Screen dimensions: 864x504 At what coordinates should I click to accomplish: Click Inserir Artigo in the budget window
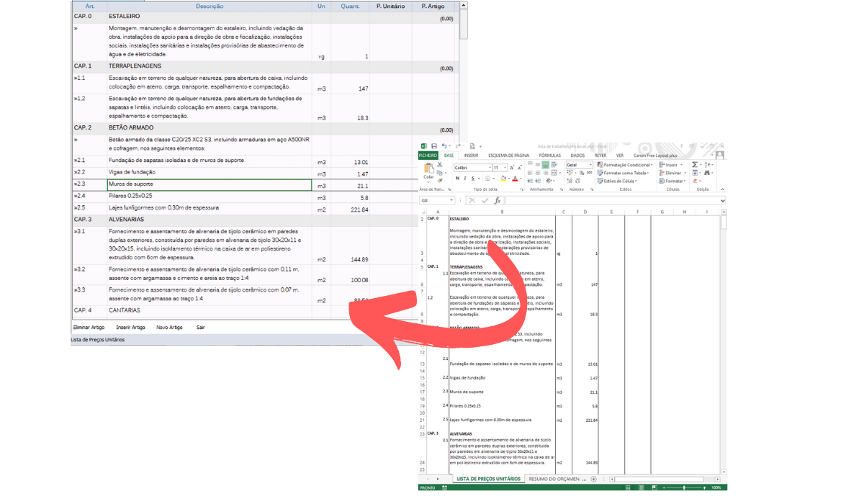point(130,328)
